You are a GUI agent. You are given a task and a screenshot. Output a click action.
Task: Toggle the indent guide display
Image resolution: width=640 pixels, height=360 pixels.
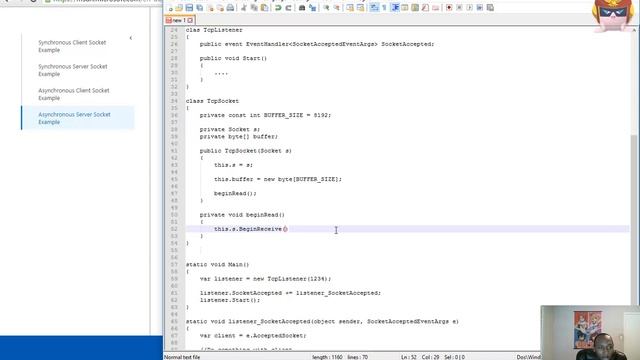pos(395,8)
